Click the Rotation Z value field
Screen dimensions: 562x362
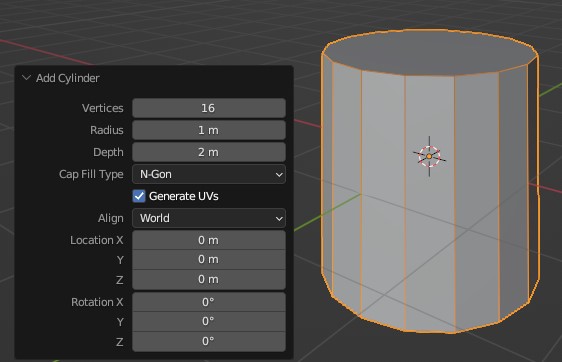209,341
